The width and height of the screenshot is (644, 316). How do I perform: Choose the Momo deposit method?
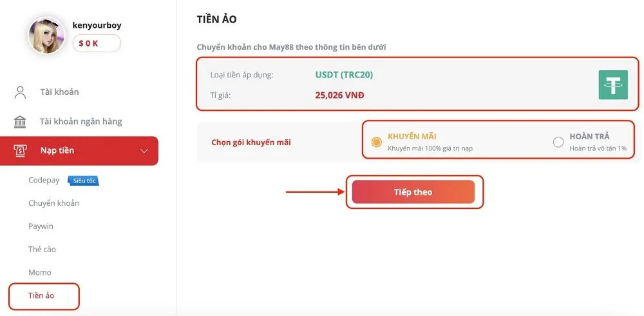tap(40, 272)
